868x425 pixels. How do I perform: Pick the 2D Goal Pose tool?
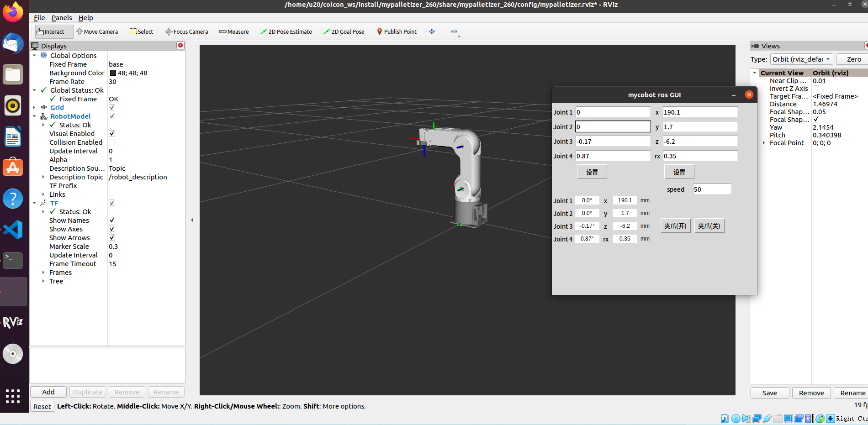[344, 31]
